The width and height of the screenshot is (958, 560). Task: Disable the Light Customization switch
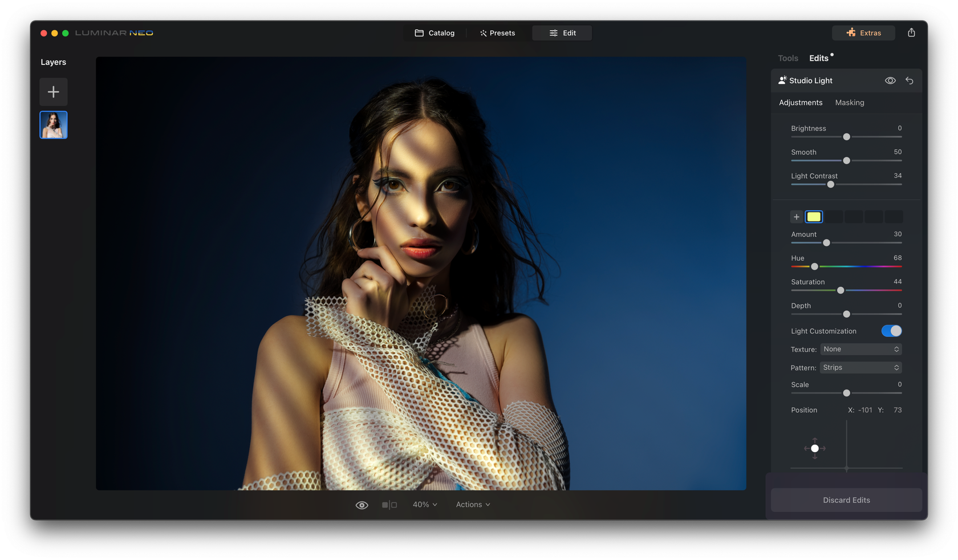point(891,331)
